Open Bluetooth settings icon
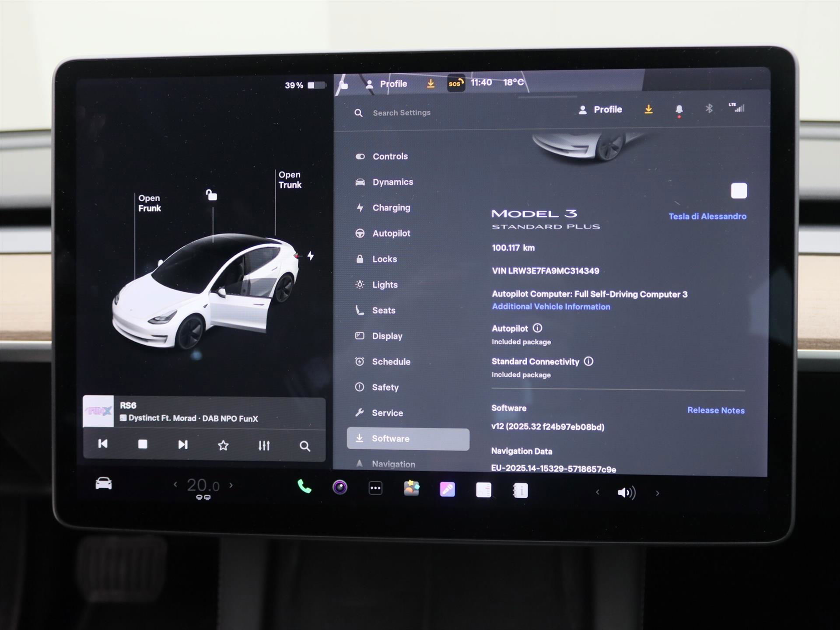This screenshot has height=630, width=840. click(x=709, y=108)
